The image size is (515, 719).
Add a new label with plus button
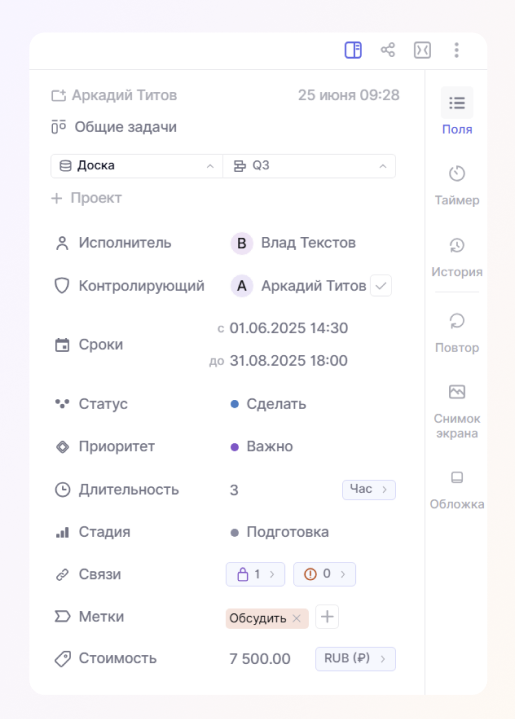pos(327,617)
